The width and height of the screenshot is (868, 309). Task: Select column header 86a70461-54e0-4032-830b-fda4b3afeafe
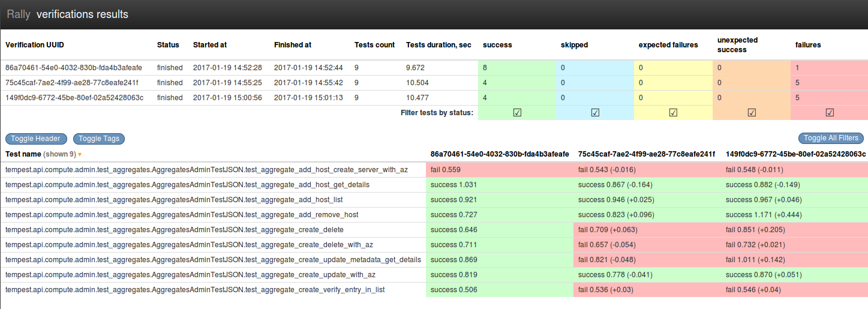(499, 154)
